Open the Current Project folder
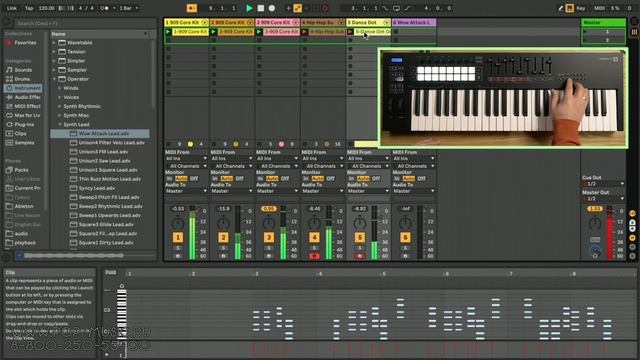The image size is (640, 360). [24, 188]
